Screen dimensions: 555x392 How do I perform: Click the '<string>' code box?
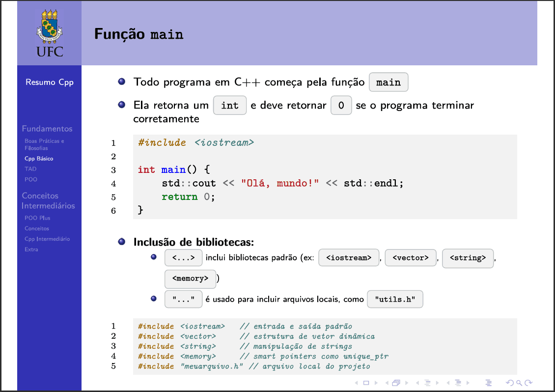coord(468,258)
